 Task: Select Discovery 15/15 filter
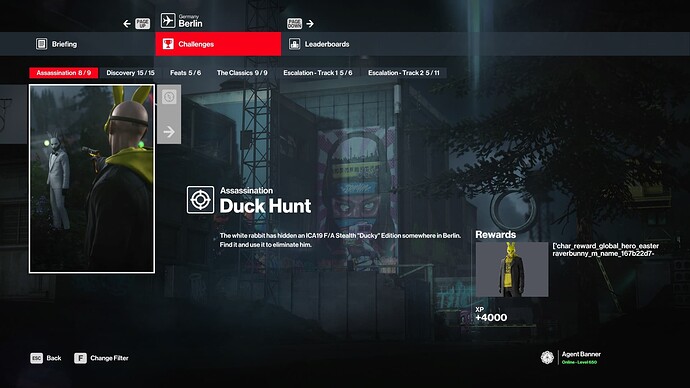(130, 73)
